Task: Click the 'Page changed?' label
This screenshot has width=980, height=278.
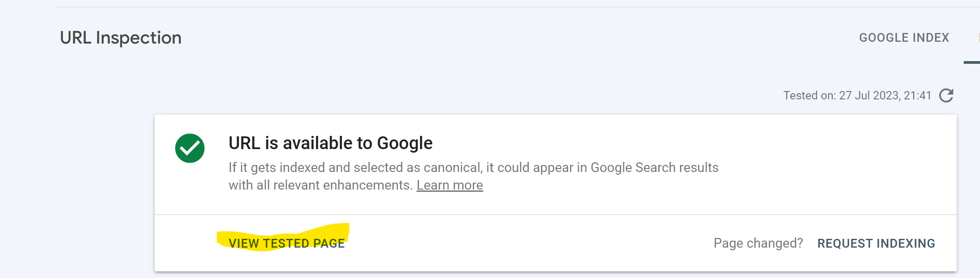Action: pyautogui.click(x=758, y=243)
